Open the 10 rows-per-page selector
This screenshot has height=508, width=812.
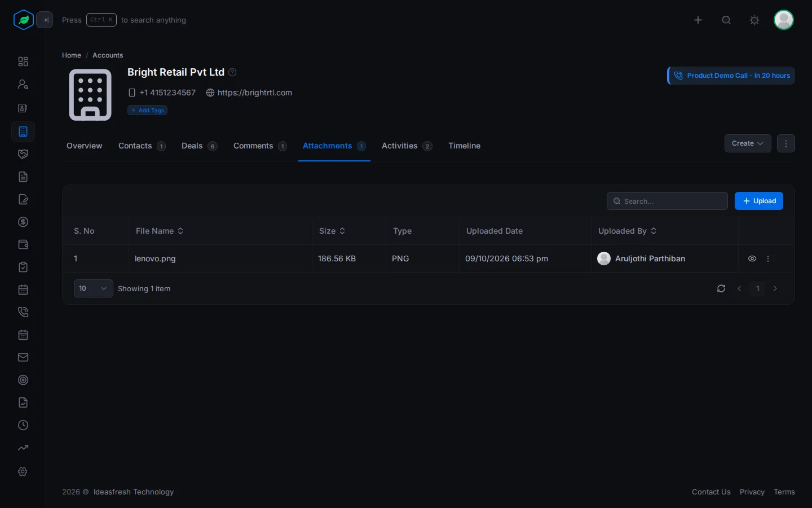94,288
